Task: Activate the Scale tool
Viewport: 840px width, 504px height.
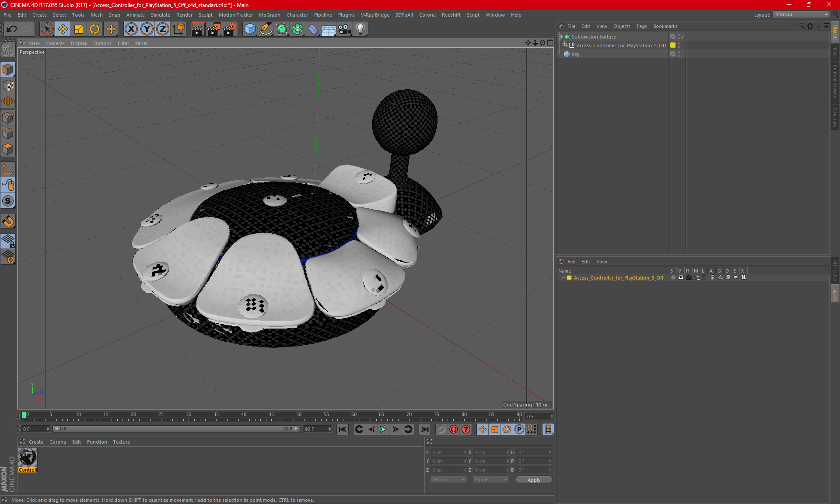Action: point(79,29)
